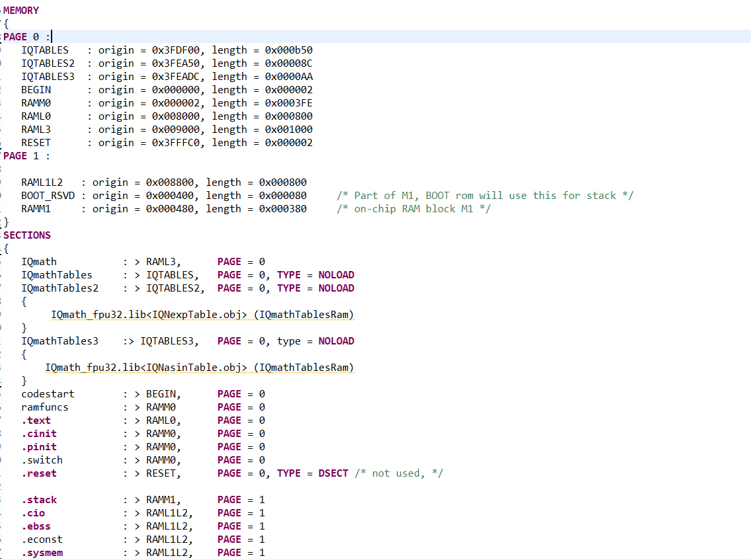Screen dimensions: 751x560
Task: Click NOLOAD on the IQmathTables3 line
Action: [336, 341]
